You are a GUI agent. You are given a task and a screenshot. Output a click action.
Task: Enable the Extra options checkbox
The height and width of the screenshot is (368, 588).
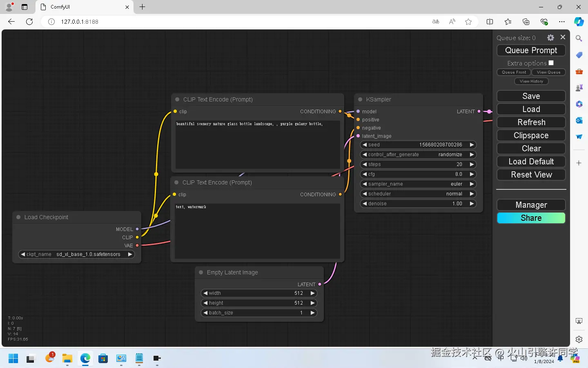click(x=551, y=63)
